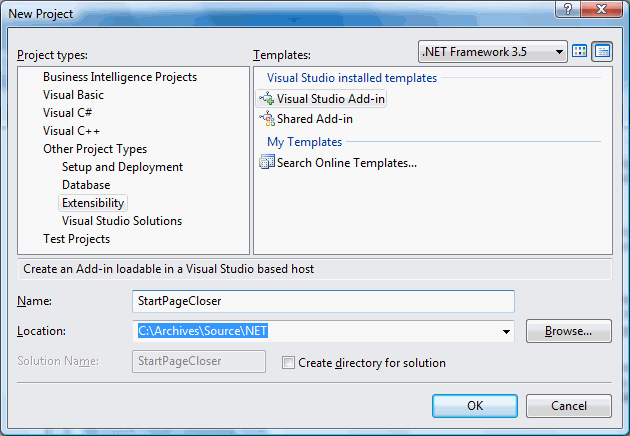
Task: Choose Business Intelligence Projects
Action: tap(120, 77)
